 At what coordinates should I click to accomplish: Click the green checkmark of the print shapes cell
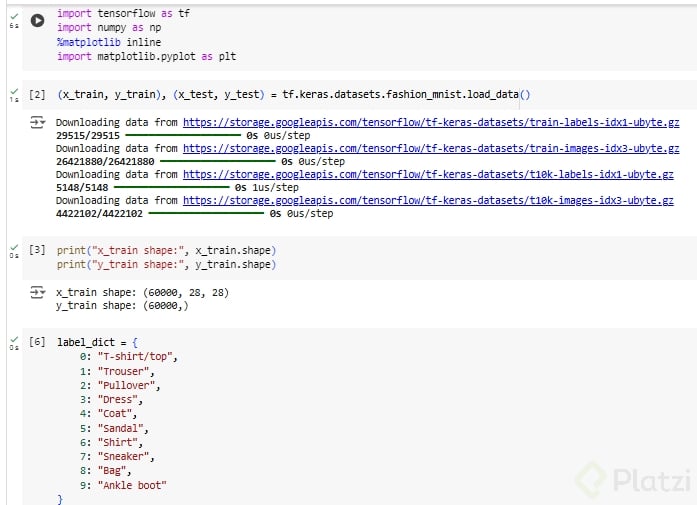point(13,246)
